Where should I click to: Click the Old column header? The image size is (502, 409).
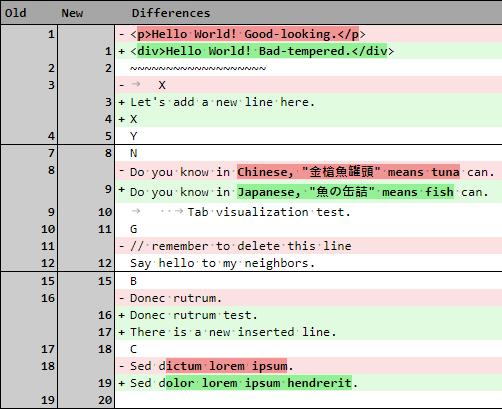coord(16,13)
